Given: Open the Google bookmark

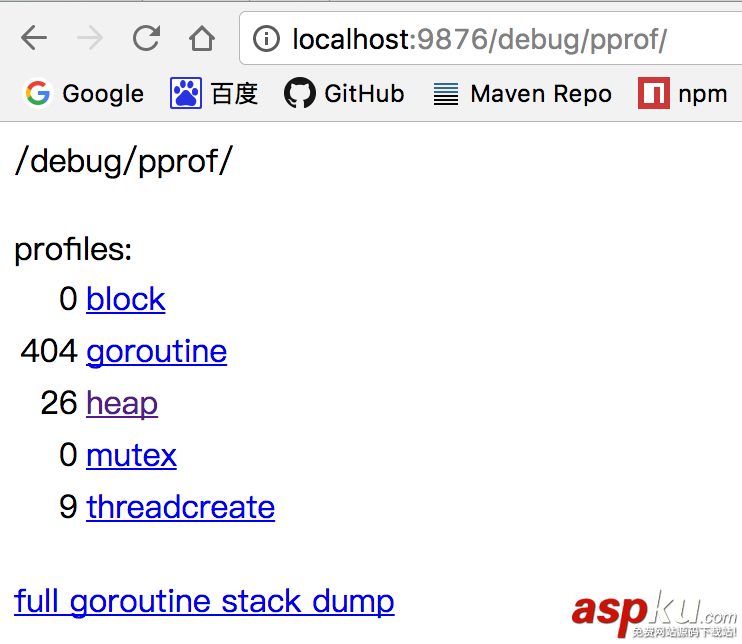Looking at the screenshot, I should (85, 94).
